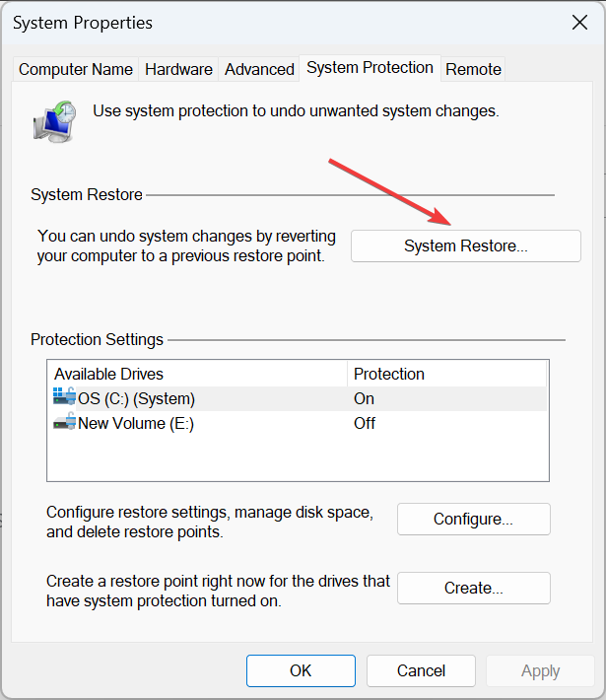Select the System Protection tab

[x=370, y=67]
